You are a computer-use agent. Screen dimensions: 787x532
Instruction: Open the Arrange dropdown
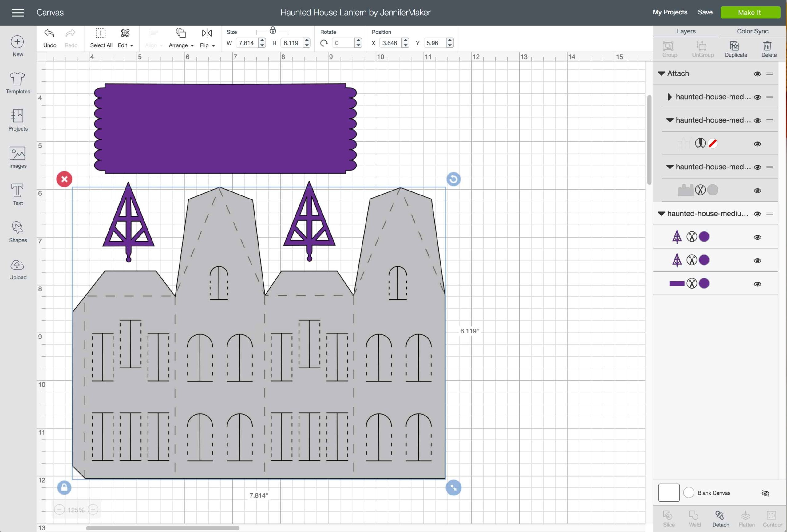(x=181, y=45)
